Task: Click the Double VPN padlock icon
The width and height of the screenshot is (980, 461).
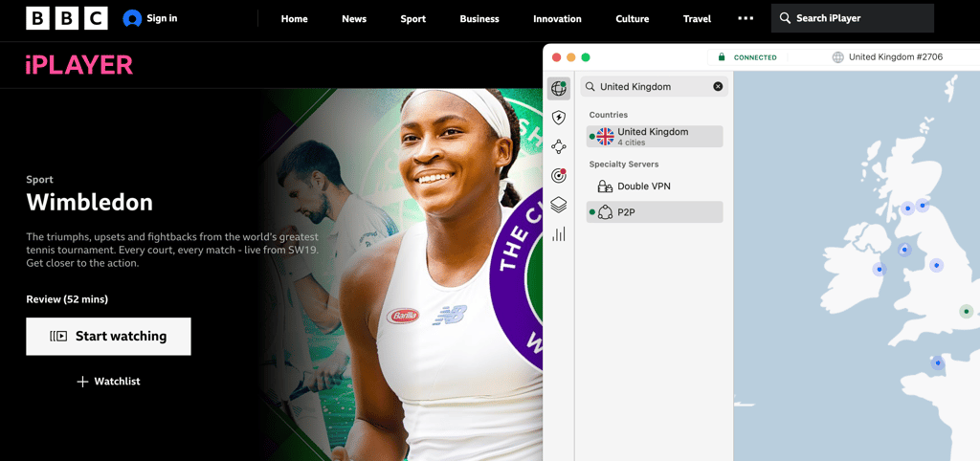Action: 605,187
